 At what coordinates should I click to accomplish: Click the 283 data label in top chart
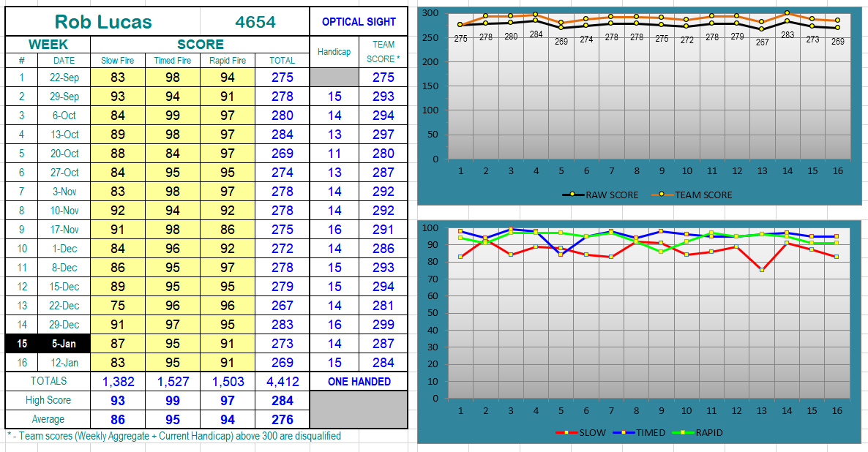[787, 34]
